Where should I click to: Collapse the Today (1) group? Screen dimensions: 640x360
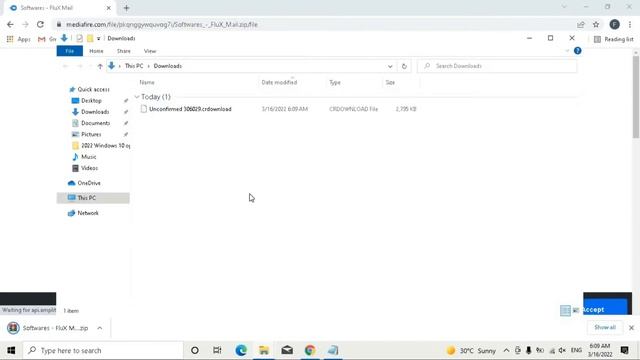click(x=137, y=97)
